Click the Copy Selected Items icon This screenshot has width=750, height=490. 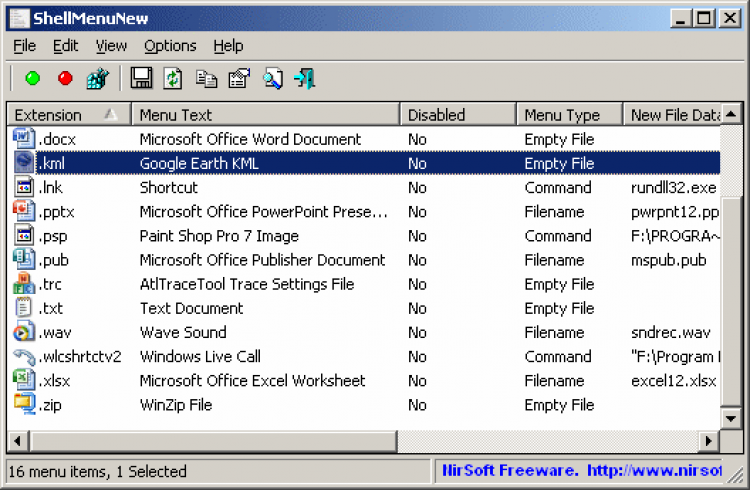206,79
